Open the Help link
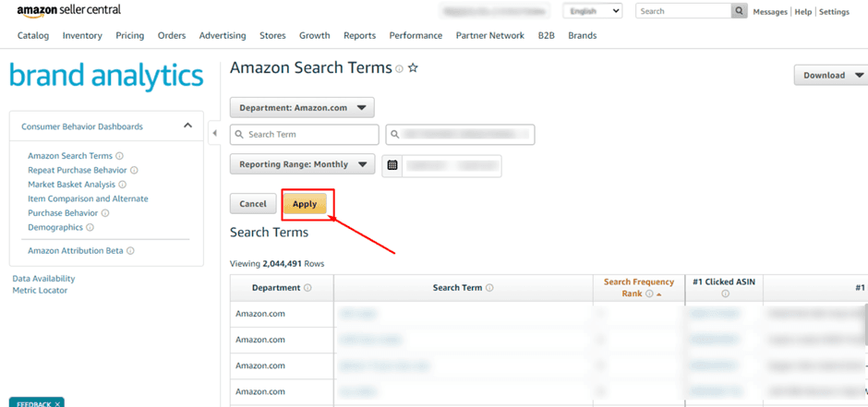This screenshot has width=868, height=407. click(x=802, y=12)
